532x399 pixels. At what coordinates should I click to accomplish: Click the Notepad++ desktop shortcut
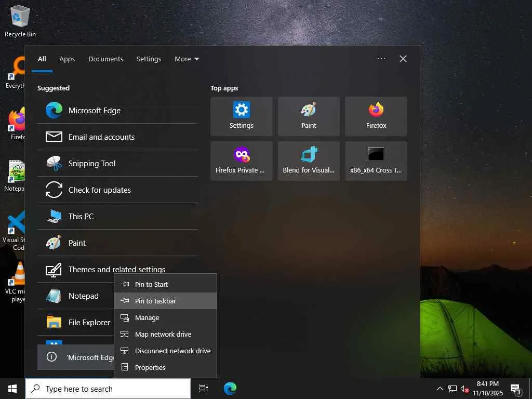coord(15,176)
